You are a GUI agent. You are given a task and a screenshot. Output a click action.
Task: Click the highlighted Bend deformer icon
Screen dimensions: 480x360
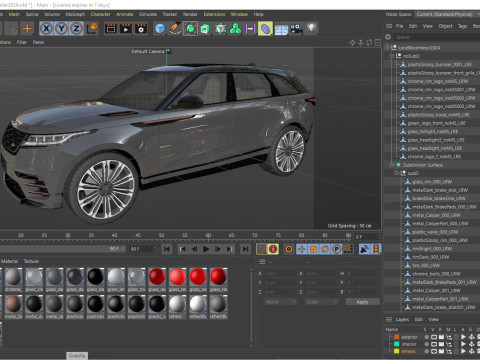coord(265,29)
